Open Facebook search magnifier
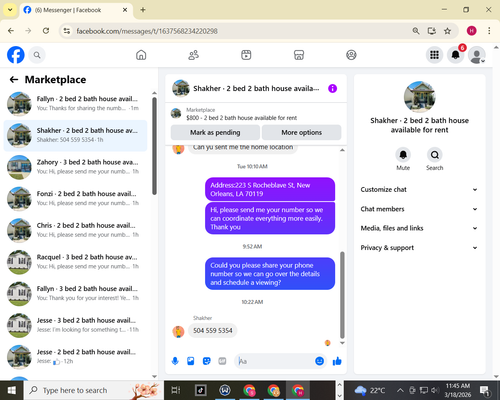This screenshot has height=400, width=500. [37, 55]
